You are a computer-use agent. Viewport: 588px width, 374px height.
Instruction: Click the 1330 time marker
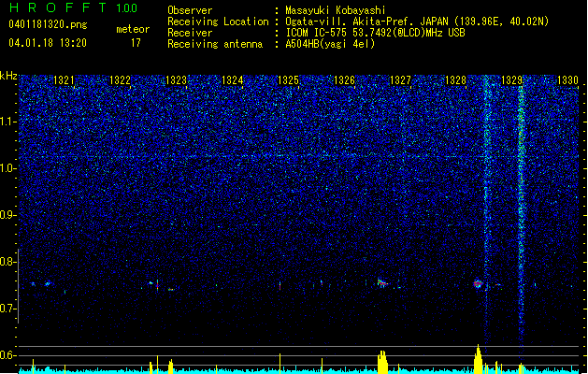[x=567, y=80]
